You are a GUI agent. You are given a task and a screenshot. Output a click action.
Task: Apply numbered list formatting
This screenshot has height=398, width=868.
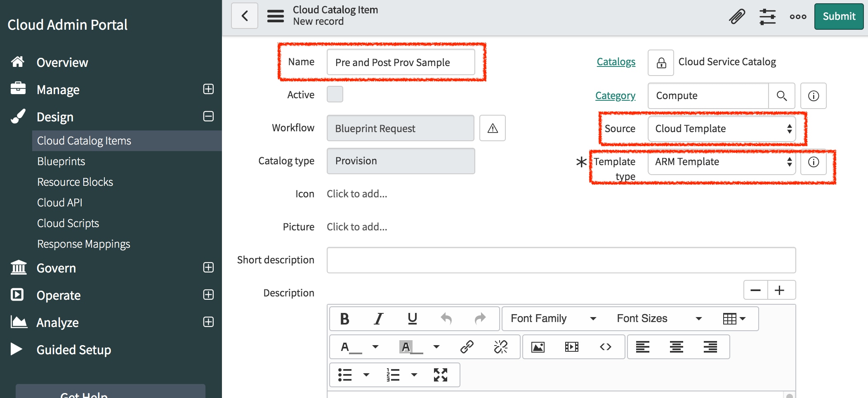point(393,375)
